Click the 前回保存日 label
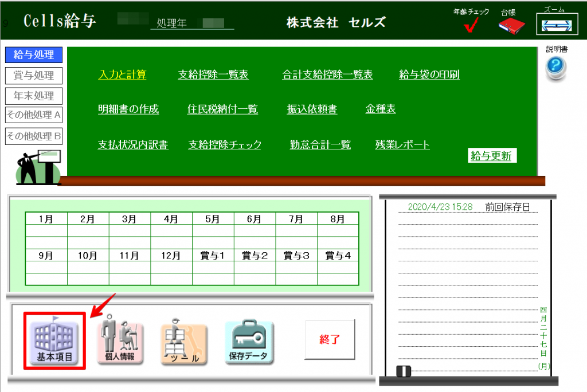 pyautogui.click(x=507, y=207)
